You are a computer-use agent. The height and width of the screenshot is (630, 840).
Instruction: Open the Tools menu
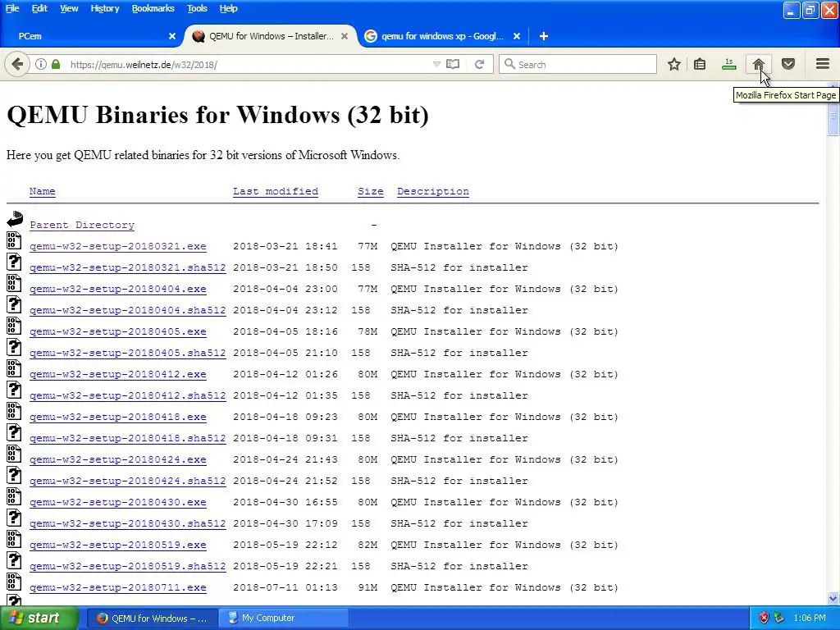197,8
